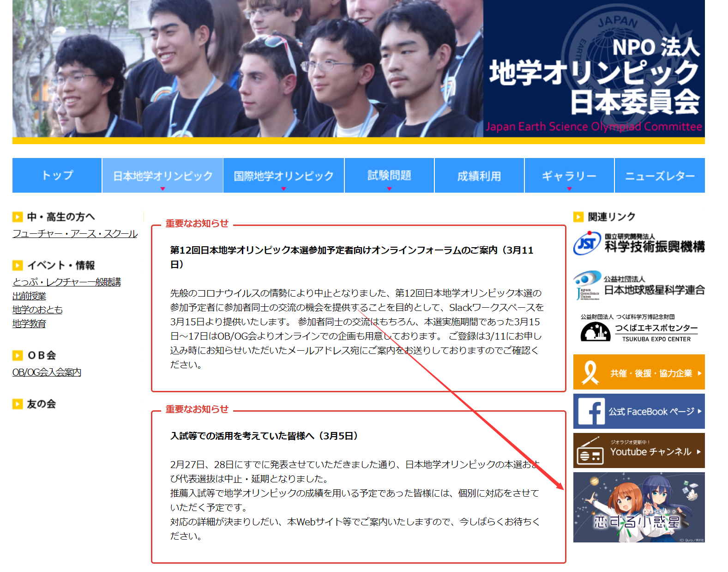Click the Facebook f logo icon
The height and width of the screenshot is (572, 728).
click(591, 411)
